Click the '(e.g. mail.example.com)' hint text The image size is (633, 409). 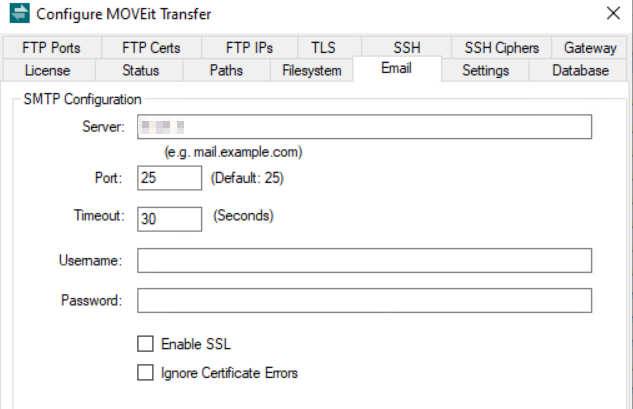click(x=233, y=152)
